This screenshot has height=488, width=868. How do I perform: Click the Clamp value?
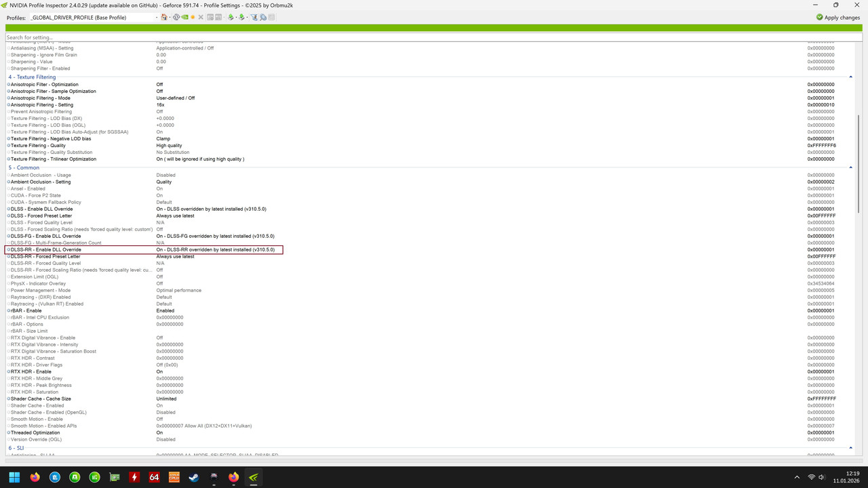click(163, 139)
